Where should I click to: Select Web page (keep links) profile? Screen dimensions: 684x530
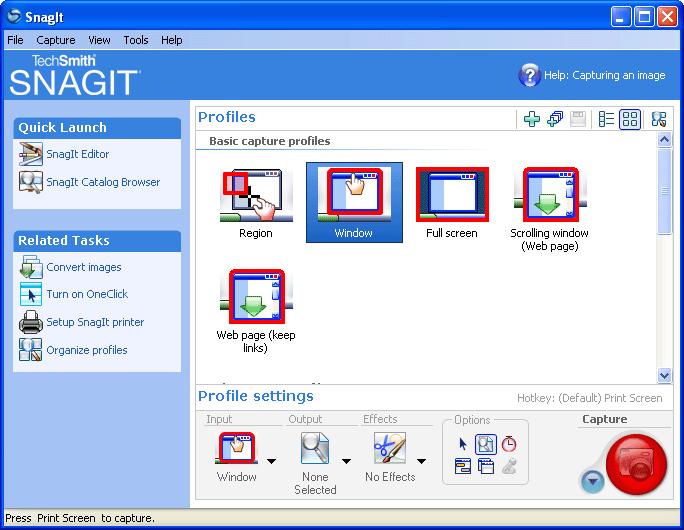coord(256,311)
